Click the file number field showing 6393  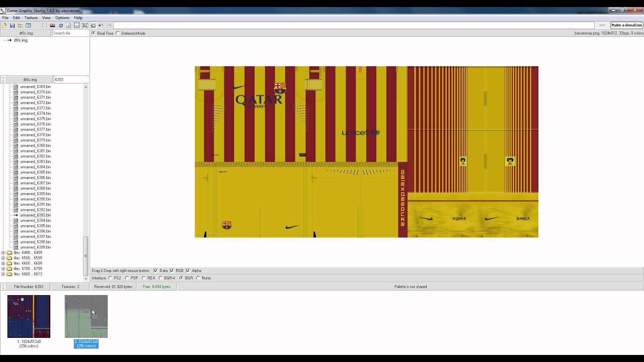click(x=71, y=79)
